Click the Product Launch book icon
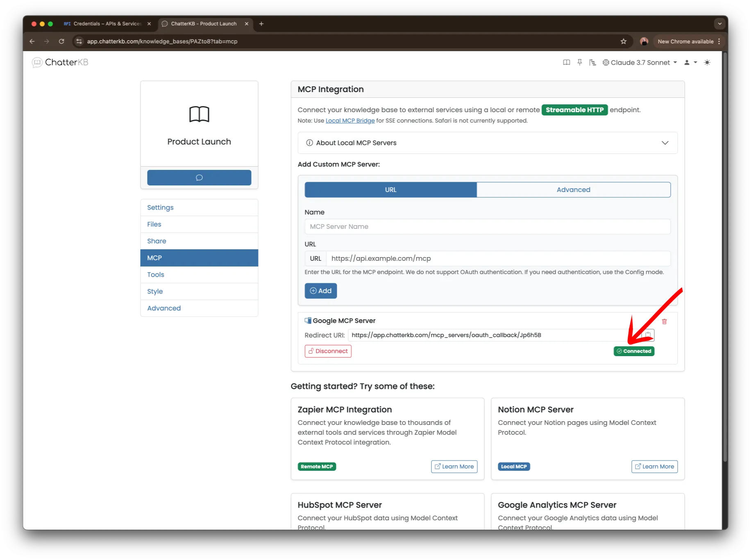The height and width of the screenshot is (560, 751). 199,114
